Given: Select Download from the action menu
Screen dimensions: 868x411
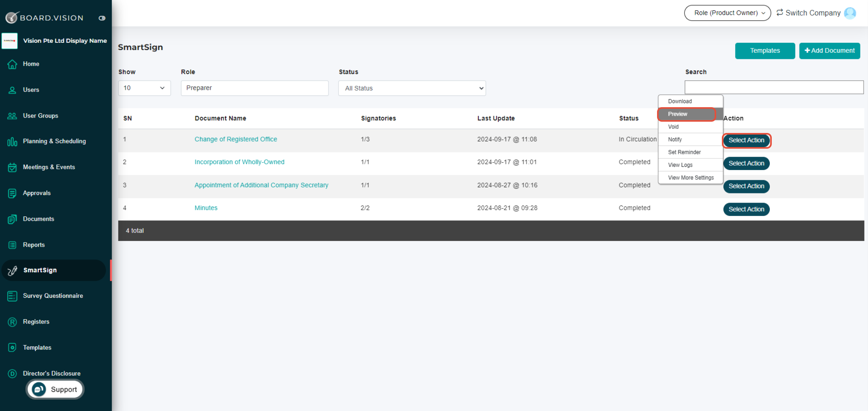Looking at the screenshot, I should click(690, 101).
